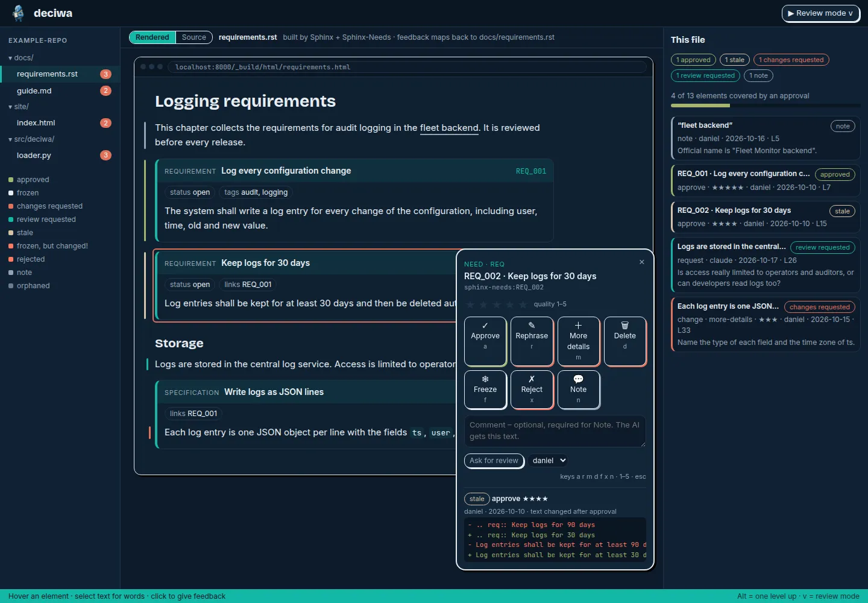This screenshot has width=868, height=603.
Task: Filter by 1 stale chip
Action: coord(735,60)
